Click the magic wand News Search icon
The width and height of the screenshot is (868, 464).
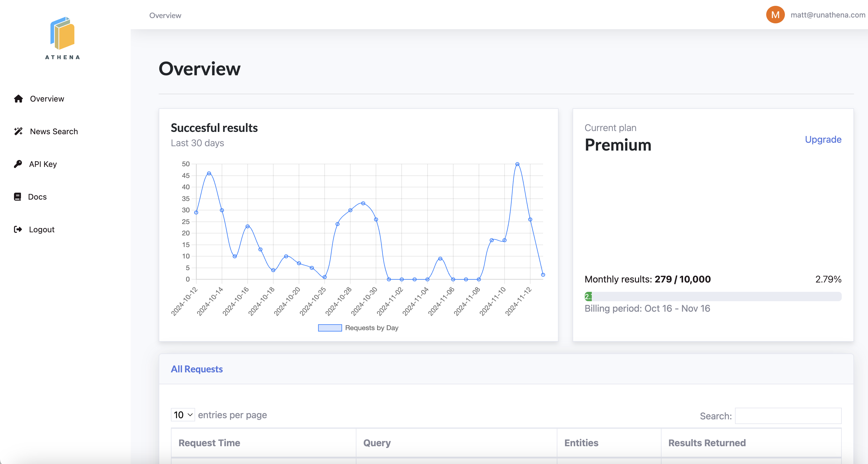pyautogui.click(x=18, y=132)
